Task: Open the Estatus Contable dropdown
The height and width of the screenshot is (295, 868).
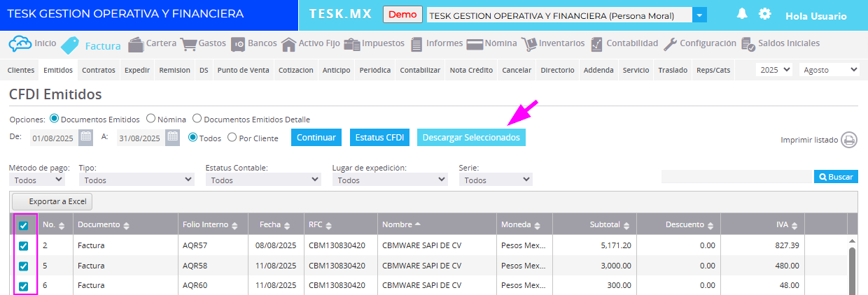Action: point(263,180)
